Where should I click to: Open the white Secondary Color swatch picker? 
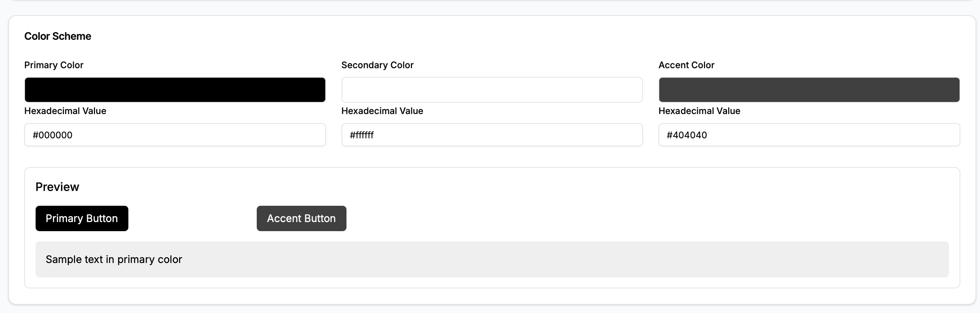coord(492,90)
